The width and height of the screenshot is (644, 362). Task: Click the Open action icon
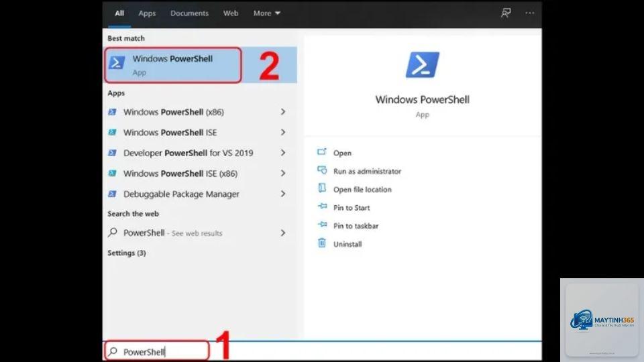coord(322,152)
